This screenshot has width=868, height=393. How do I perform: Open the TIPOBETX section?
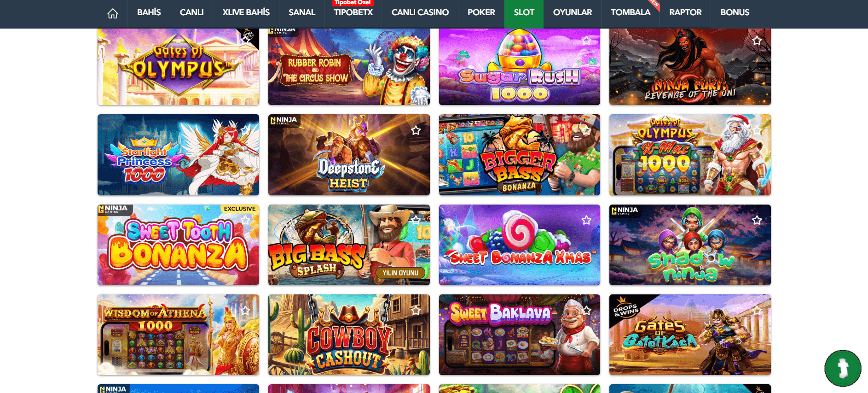[353, 12]
